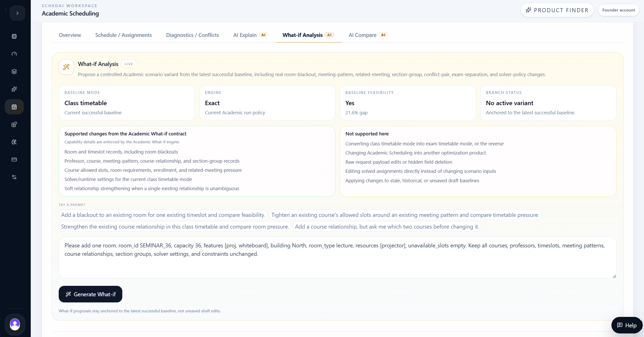Image resolution: width=644 pixels, height=337 pixels.
Task: Use the 'Add a course relationship' prompt chip
Action: point(387,227)
